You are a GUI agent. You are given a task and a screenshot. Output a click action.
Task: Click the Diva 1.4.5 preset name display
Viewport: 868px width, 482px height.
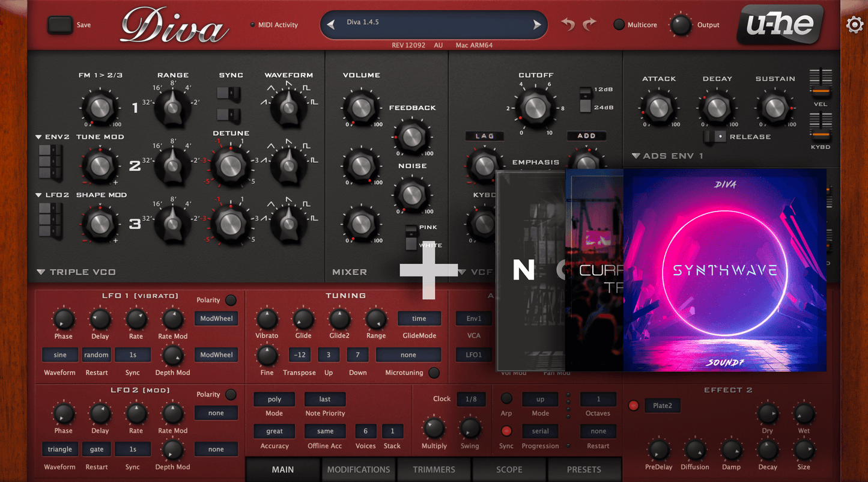coord(434,25)
